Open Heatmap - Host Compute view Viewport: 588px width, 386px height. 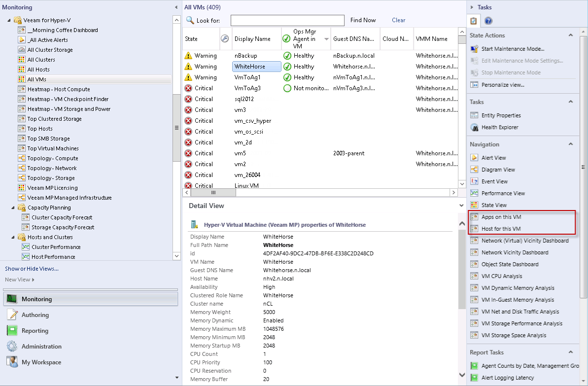59,89
